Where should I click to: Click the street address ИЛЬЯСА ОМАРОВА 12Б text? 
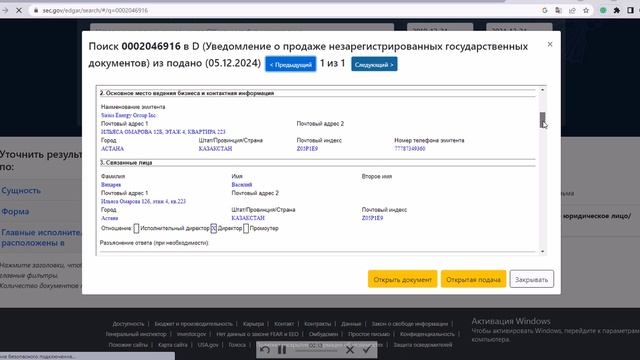[x=163, y=132]
